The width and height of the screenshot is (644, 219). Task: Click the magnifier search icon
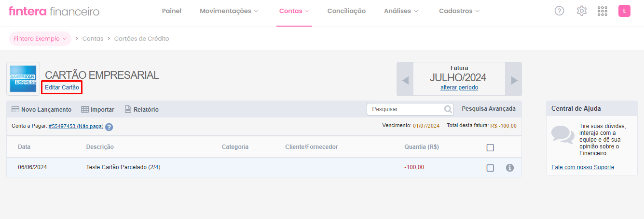pyautogui.click(x=448, y=109)
